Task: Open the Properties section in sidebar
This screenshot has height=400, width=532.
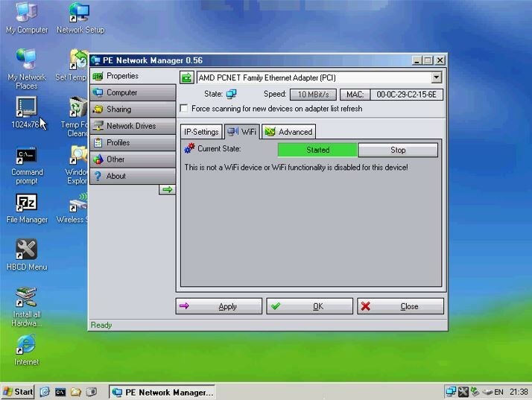Action: pos(133,76)
